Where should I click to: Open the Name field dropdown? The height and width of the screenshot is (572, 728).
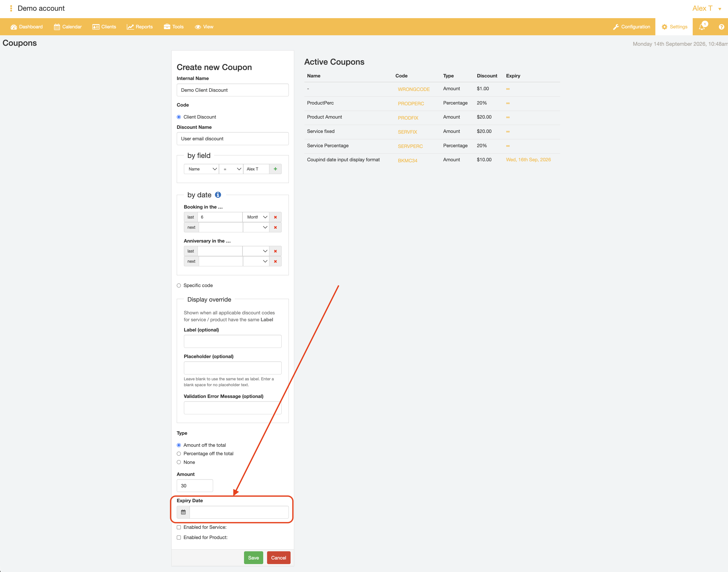point(201,169)
